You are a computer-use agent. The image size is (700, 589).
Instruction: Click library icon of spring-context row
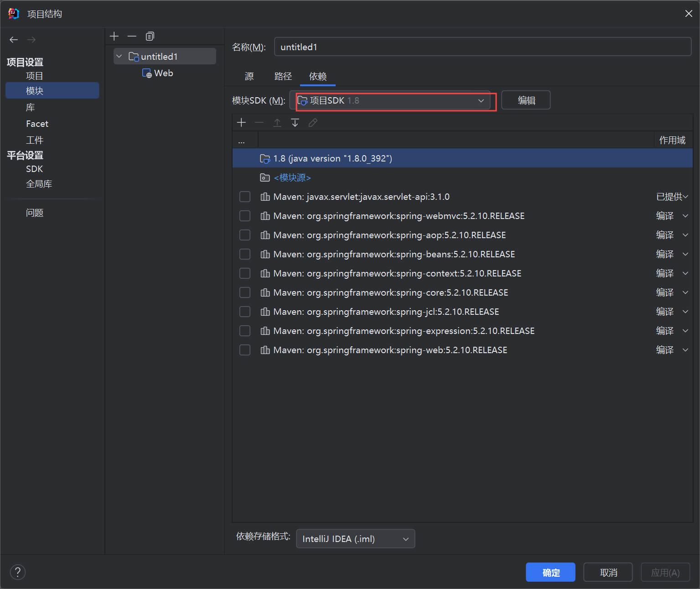pos(265,273)
